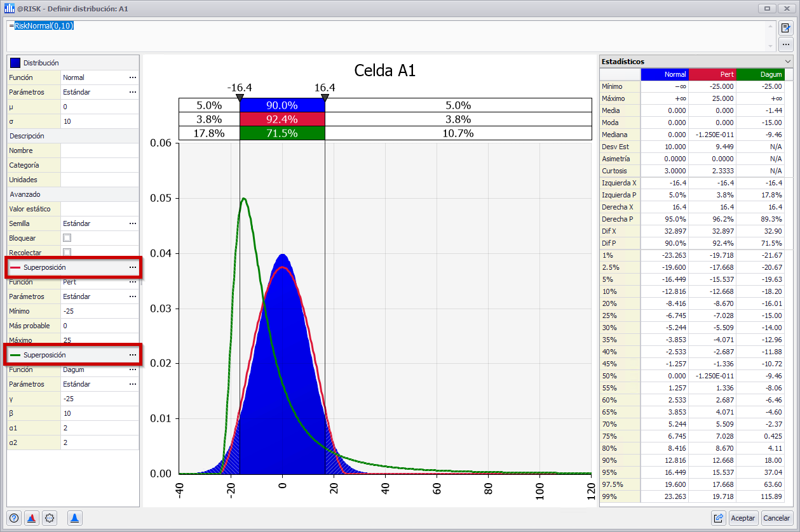Image resolution: width=800 pixels, height=532 pixels.
Task: Click the export share icon beside Aceptar
Action: coord(719,518)
